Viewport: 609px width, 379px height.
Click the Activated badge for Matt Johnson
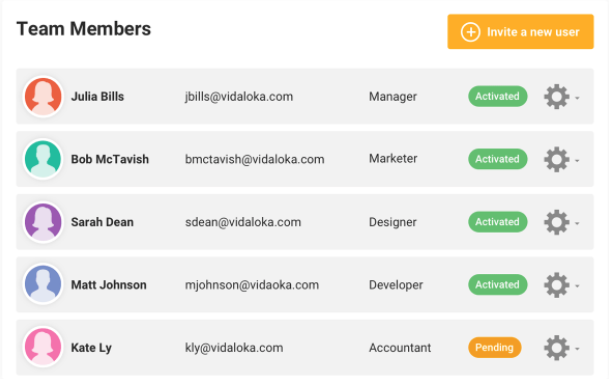click(498, 285)
